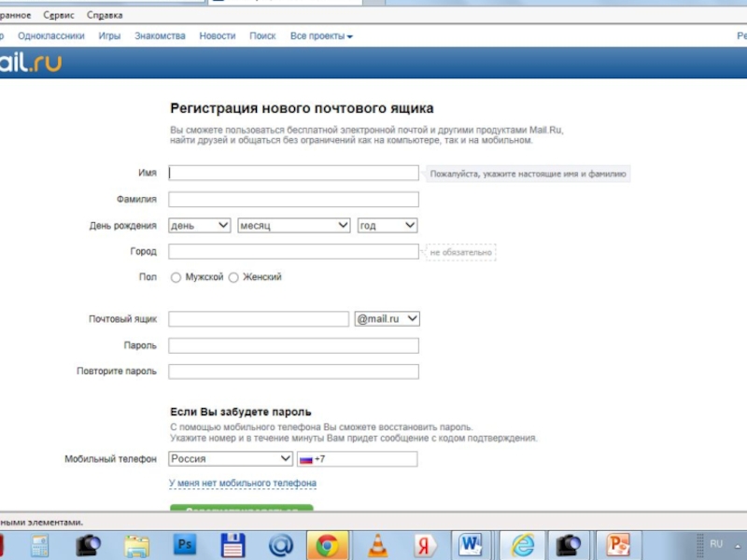
Task: Click the Mail.ru logo
Action: (x=31, y=63)
